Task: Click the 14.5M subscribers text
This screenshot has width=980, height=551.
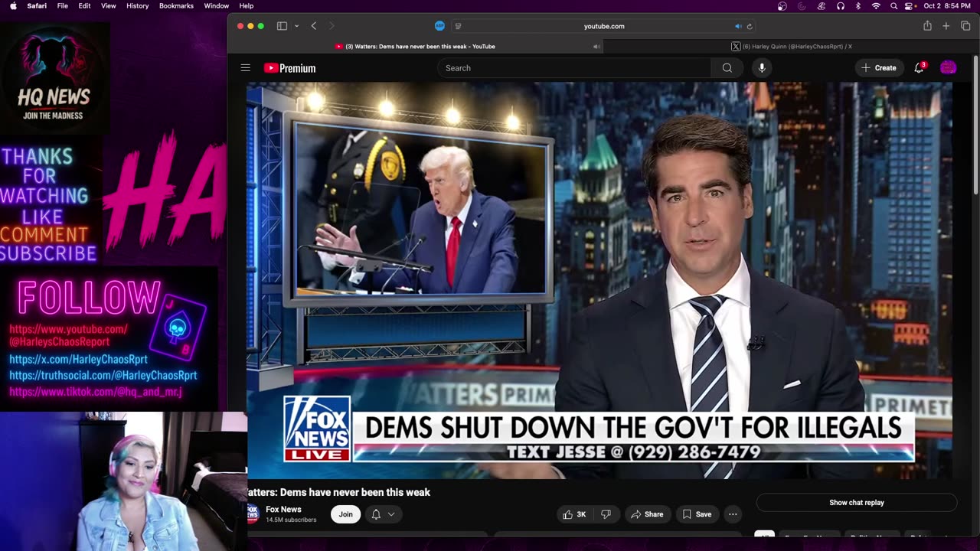Action: tap(291, 520)
